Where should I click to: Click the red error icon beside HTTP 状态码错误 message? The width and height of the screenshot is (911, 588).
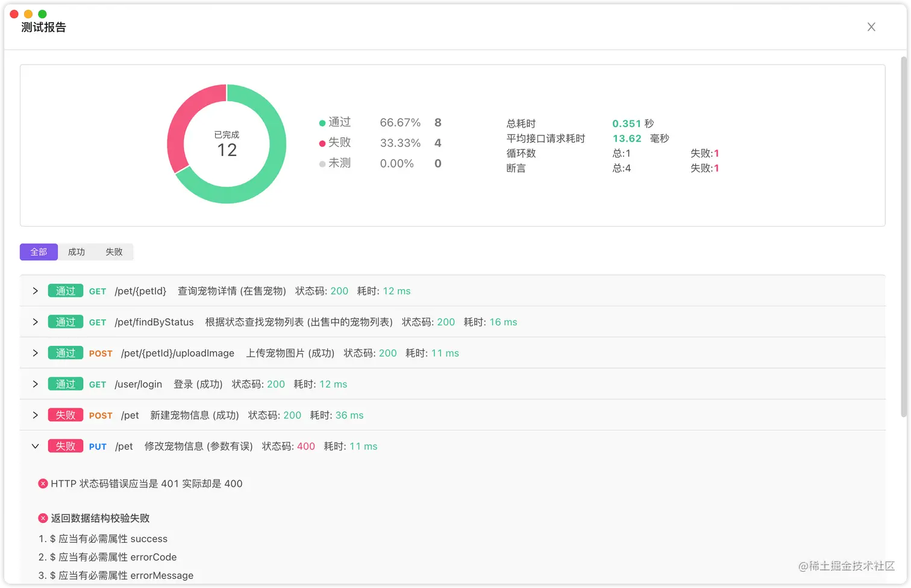pos(42,483)
